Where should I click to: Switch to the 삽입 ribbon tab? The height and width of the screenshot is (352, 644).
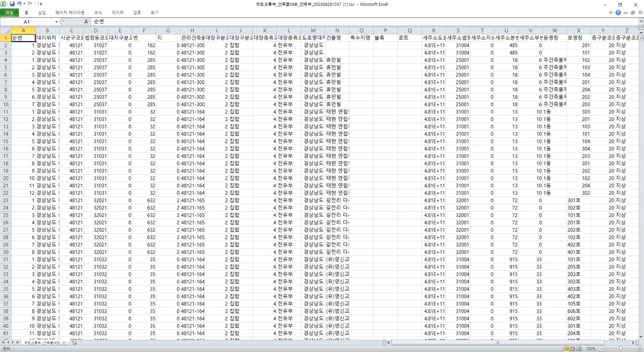pyautogui.click(x=41, y=13)
